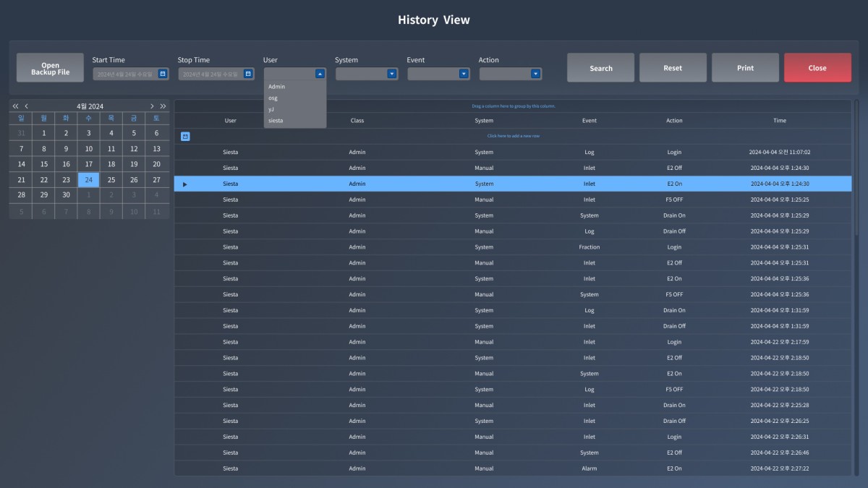
Task: Click the new row icon in grid
Action: (x=185, y=136)
